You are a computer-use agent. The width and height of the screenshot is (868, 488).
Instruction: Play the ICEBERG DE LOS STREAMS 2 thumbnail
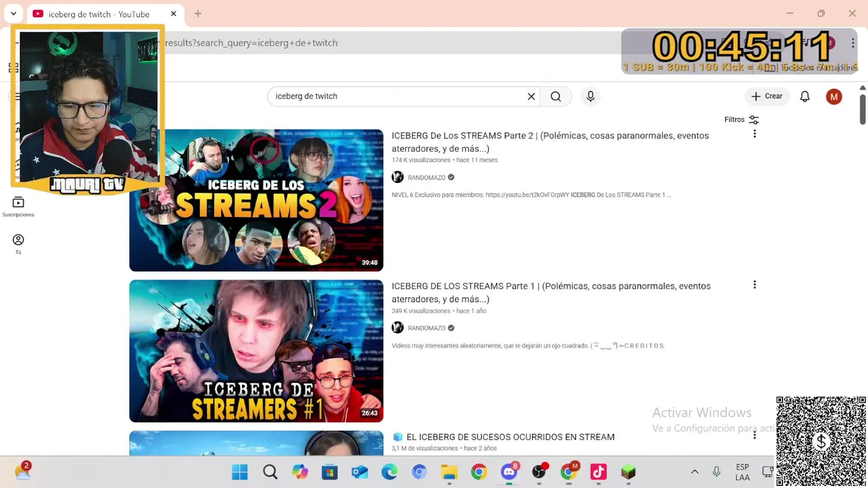pyautogui.click(x=256, y=200)
